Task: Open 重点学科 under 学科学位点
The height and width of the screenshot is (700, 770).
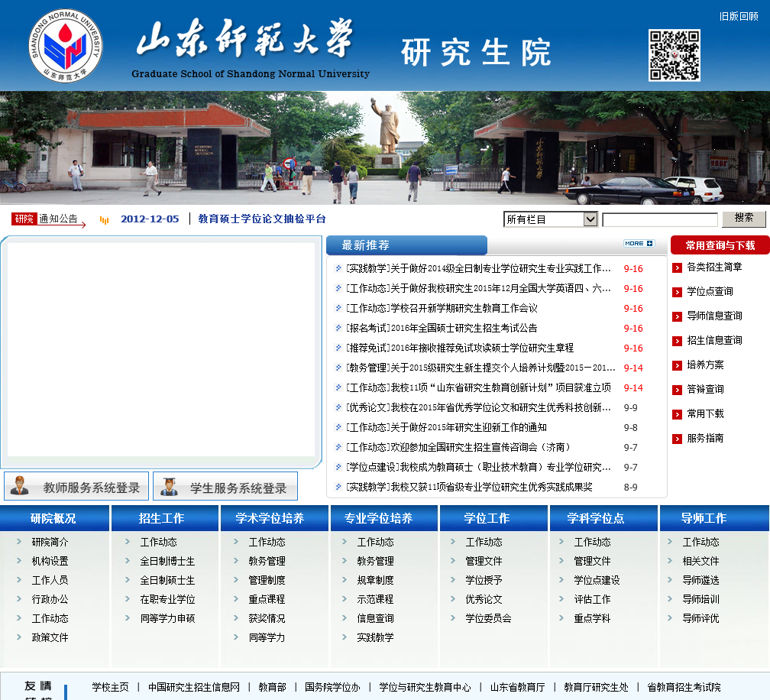Action: 592,618
